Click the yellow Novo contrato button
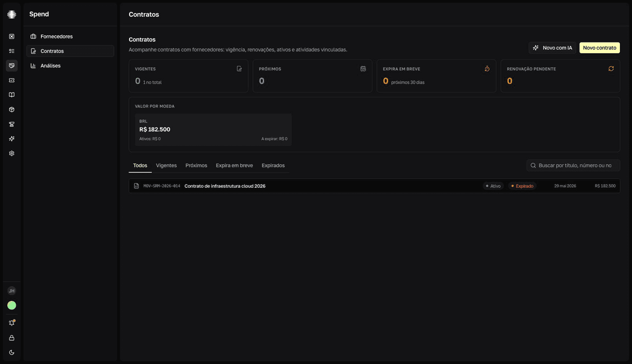The image size is (632, 364). 599,48
